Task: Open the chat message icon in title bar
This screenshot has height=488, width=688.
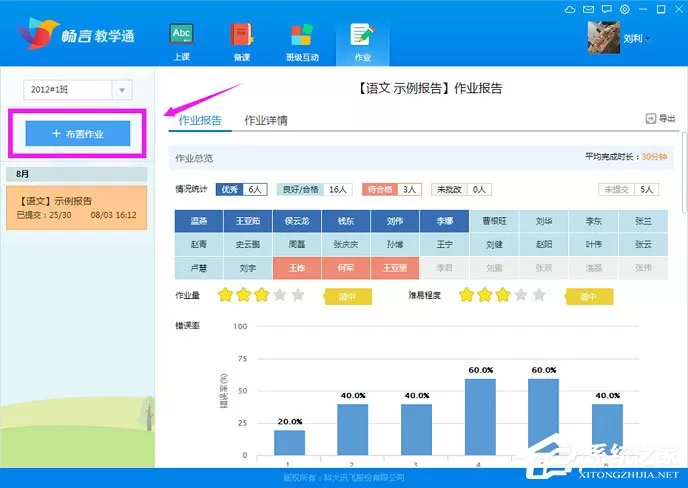Action: point(607,9)
